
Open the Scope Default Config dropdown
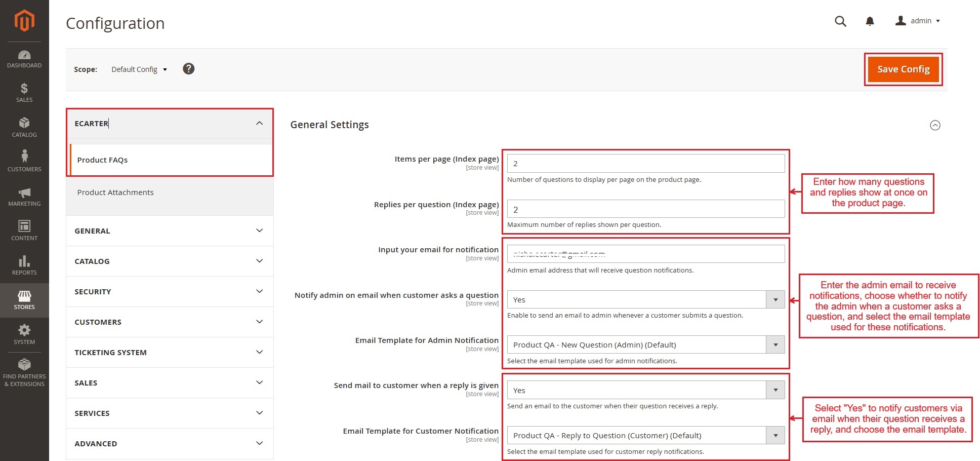point(139,69)
